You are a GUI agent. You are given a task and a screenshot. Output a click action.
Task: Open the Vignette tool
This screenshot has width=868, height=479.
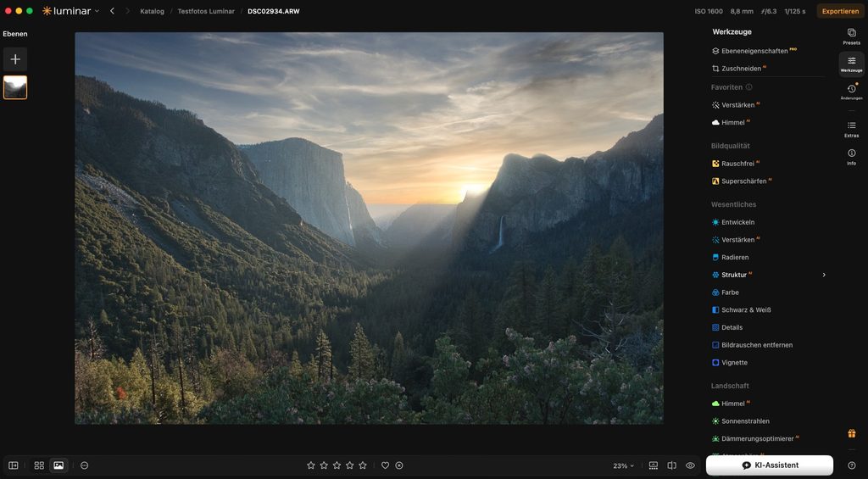tap(730, 363)
